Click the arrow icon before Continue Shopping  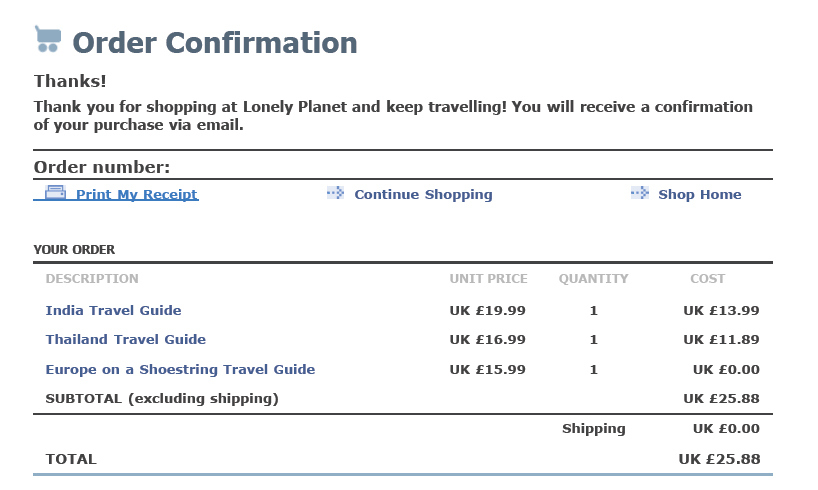click(x=335, y=193)
